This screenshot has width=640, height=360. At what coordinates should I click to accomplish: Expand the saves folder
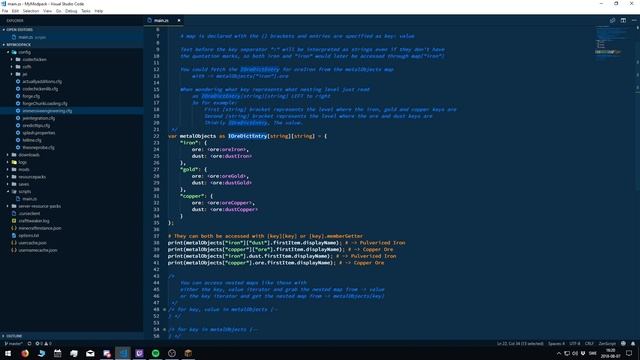coord(24,184)
